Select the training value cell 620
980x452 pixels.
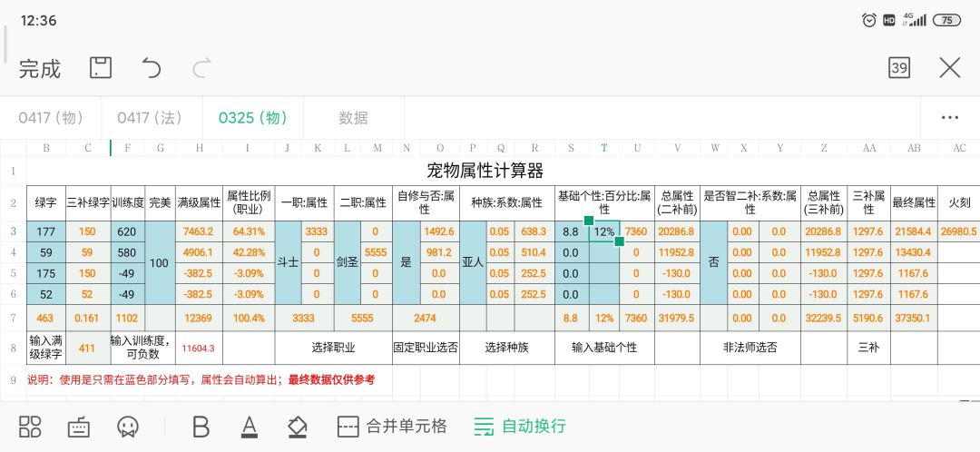pyautogui.click(x=127, y=231)
